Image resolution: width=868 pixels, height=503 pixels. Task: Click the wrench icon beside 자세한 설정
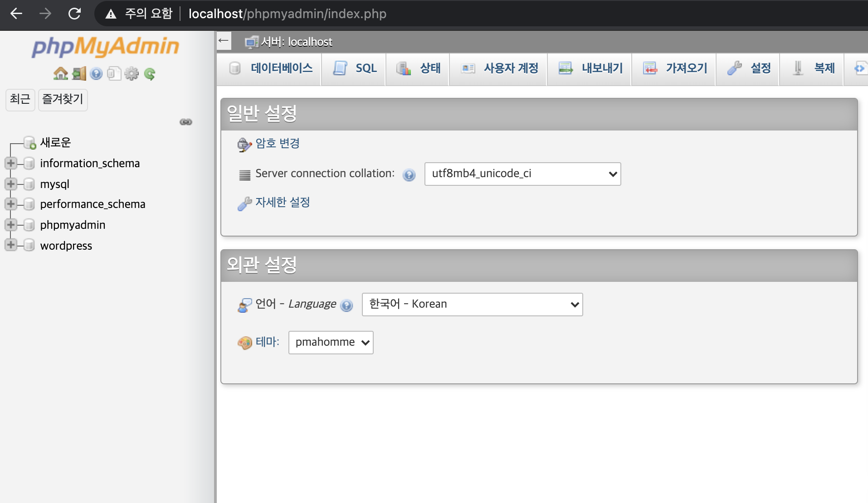244,203
